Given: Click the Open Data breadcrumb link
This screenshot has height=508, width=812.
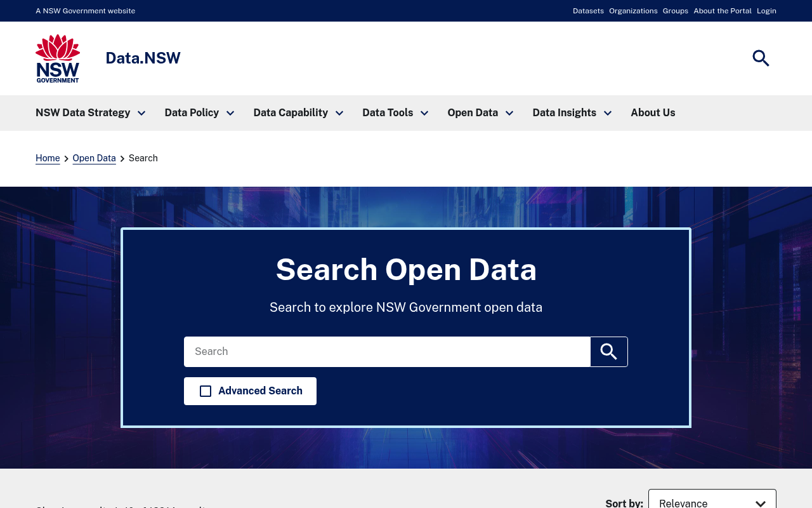Looking at the screenshot, I should pos(94,158).
